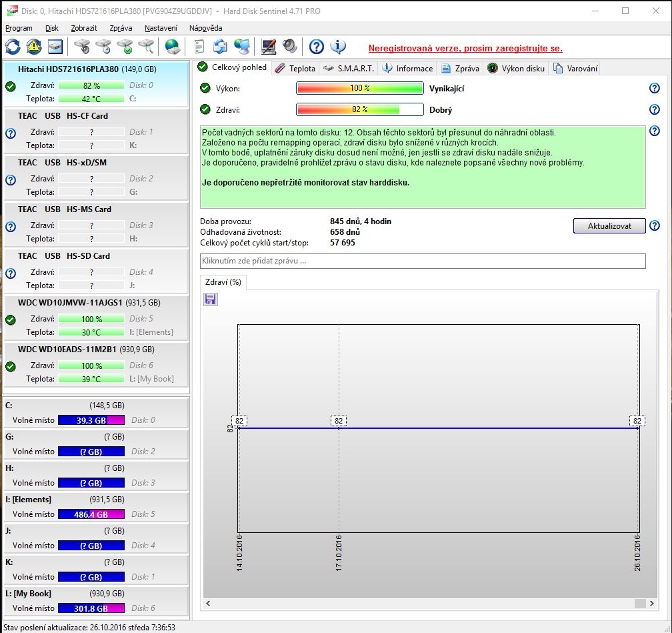Click the speaker sound toolbar icon

point(290,47)
